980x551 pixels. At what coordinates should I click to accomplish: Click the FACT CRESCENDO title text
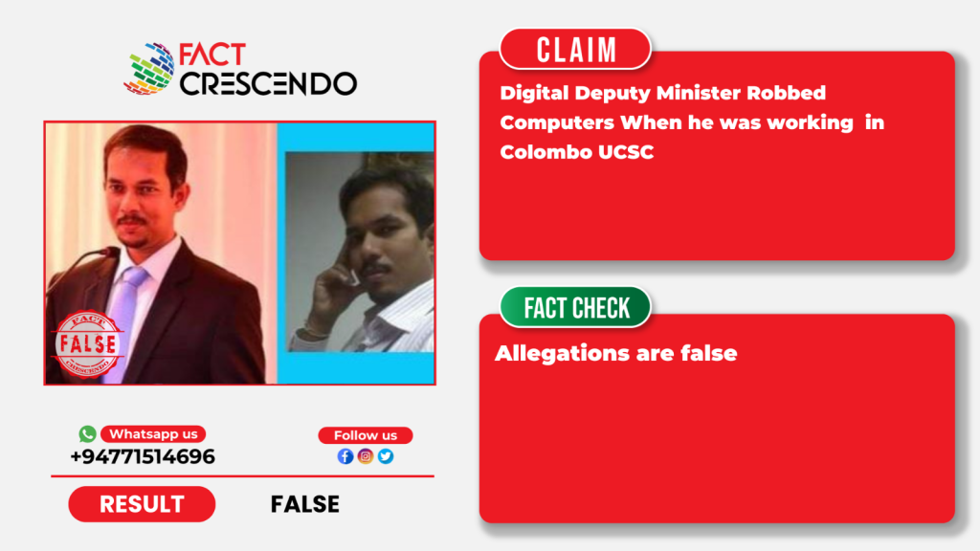268,69
